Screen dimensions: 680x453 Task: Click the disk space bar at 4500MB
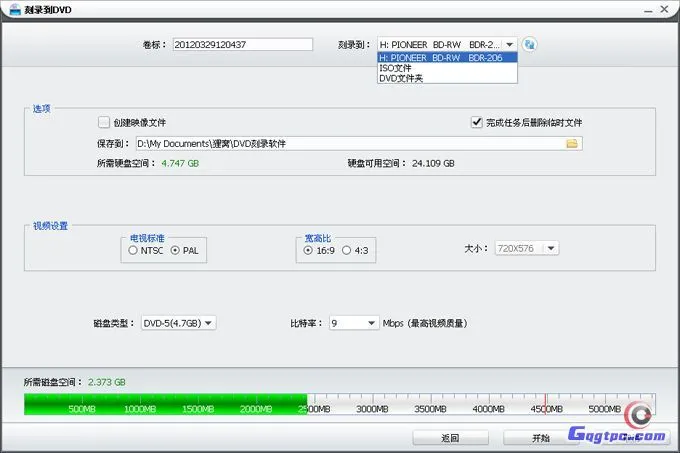coord(546,404)
